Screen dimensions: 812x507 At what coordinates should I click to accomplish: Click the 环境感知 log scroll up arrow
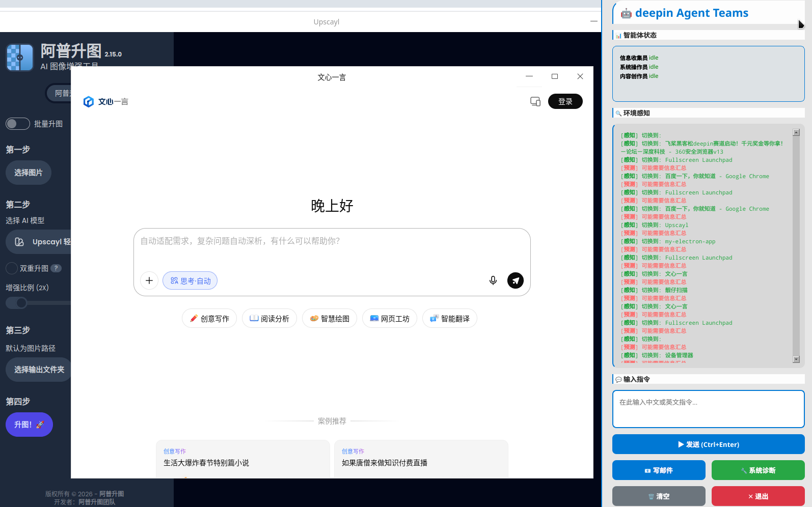[796, 132]
